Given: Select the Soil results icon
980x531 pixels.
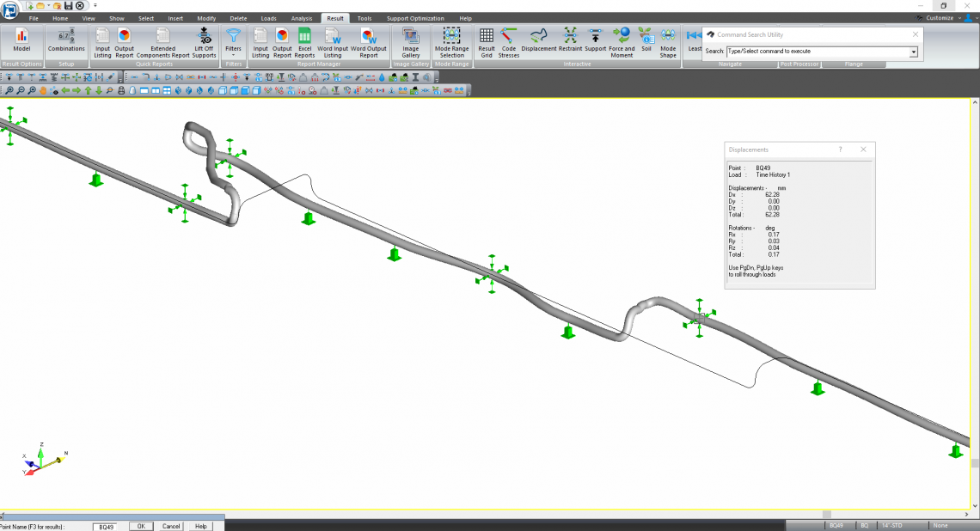Looking at the screenshot, I should 646,40.
